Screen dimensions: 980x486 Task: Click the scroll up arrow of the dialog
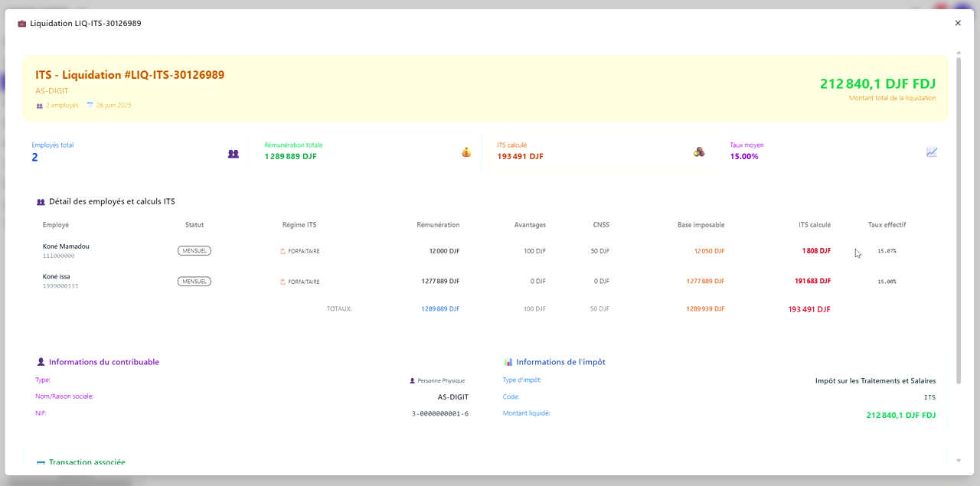[959, 53]
